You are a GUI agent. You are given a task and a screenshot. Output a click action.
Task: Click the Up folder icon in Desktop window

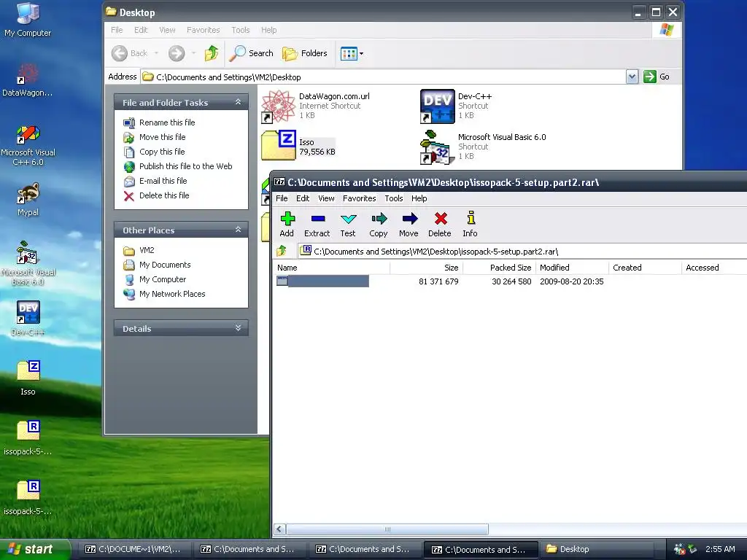pos(212,52)
